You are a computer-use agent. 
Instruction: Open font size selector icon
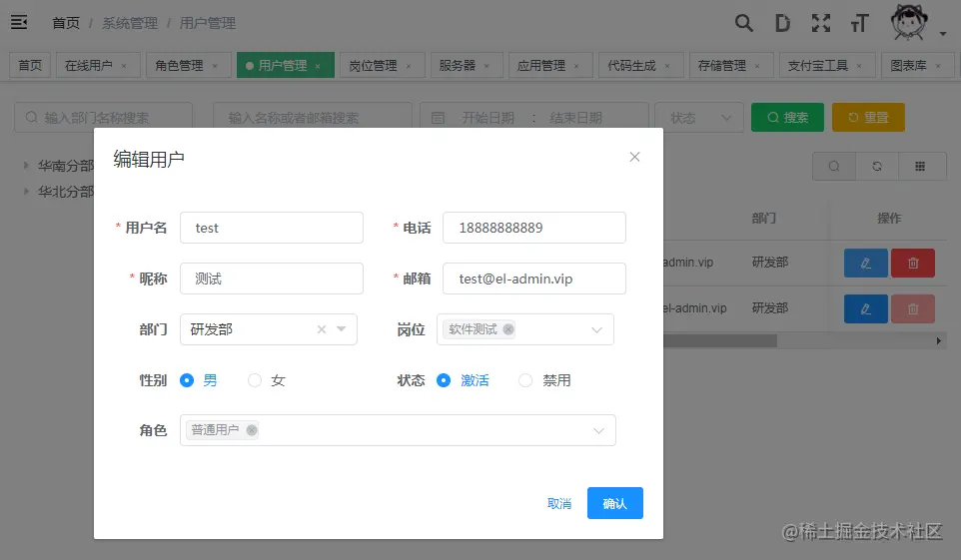(x=859, y=23)
